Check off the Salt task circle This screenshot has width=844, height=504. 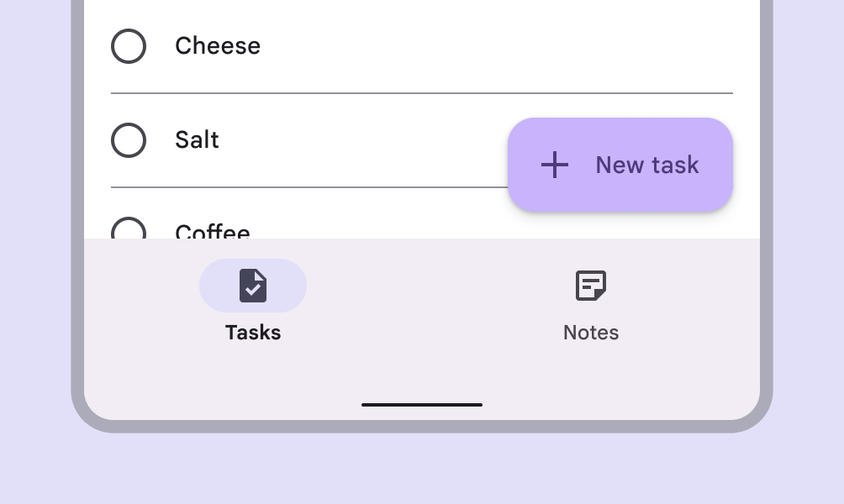tap(129, 140)
